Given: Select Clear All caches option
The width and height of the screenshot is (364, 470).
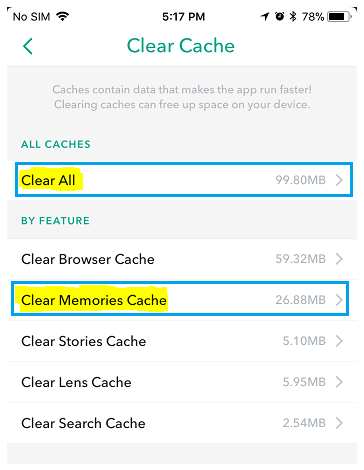Looking at the screenshot, I should [184, 180].
